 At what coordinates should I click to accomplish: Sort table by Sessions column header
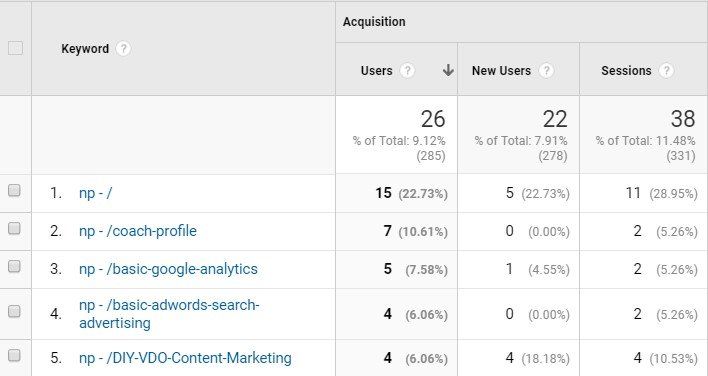click(626, 71)
